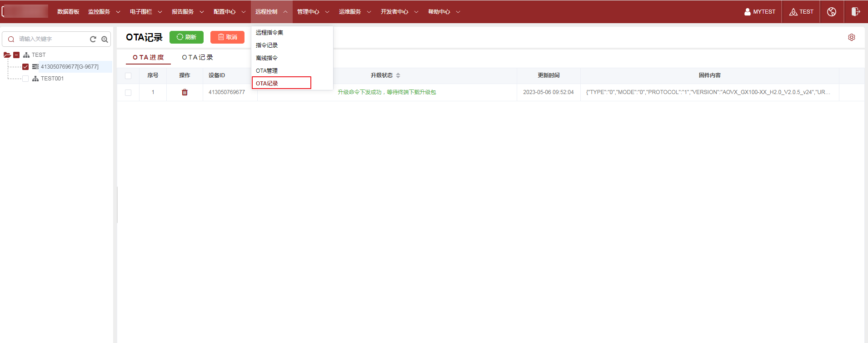Click the refresh arrow icon in search box
Screen dimensions: 868x343
coord(93,39)
